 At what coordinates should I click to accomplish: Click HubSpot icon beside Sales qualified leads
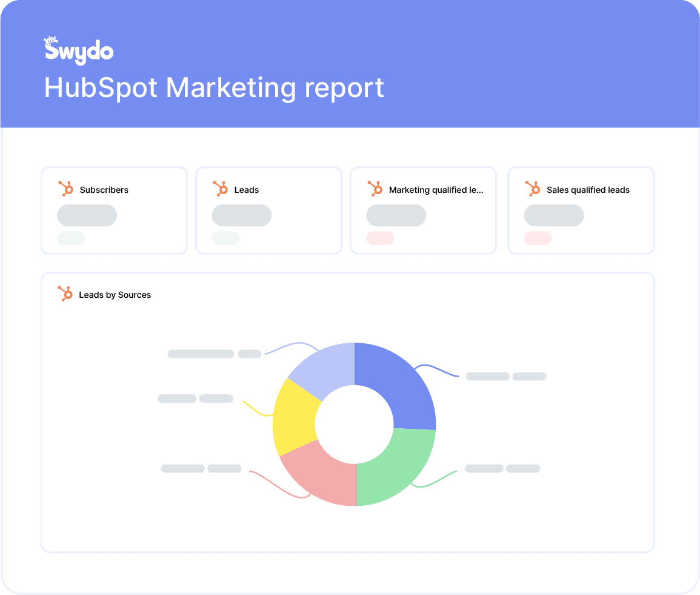(x=533, y=189)
